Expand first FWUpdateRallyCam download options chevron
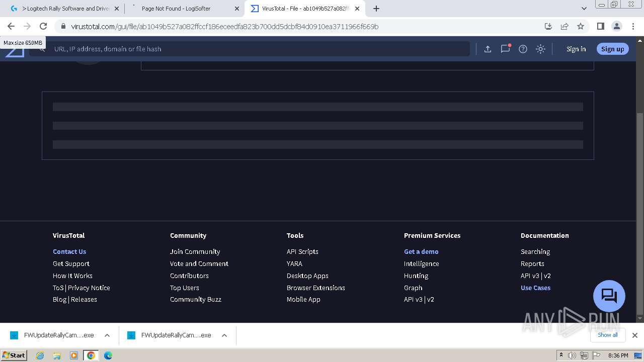 [x=107, y=335]
